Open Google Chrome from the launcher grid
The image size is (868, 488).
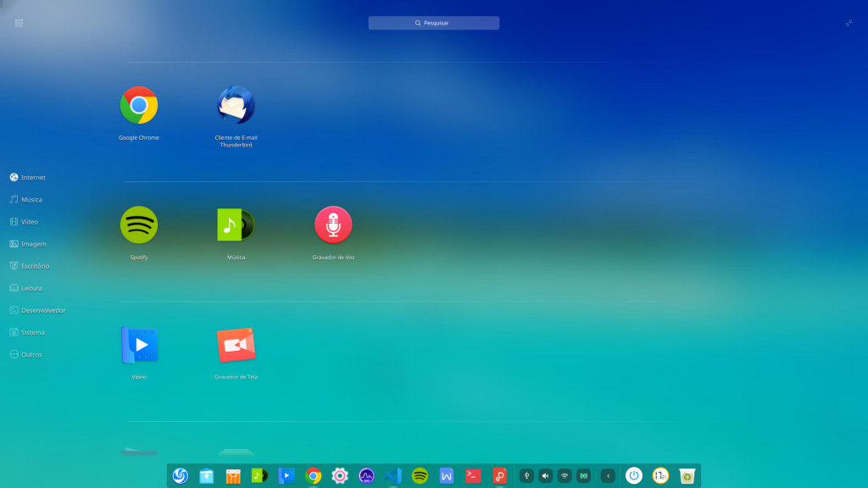tap(139, 105)
